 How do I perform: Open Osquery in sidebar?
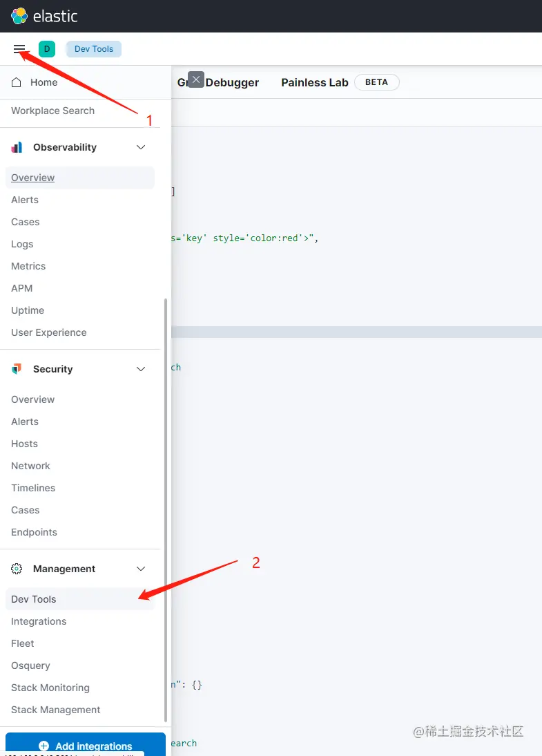pos(30,665)
